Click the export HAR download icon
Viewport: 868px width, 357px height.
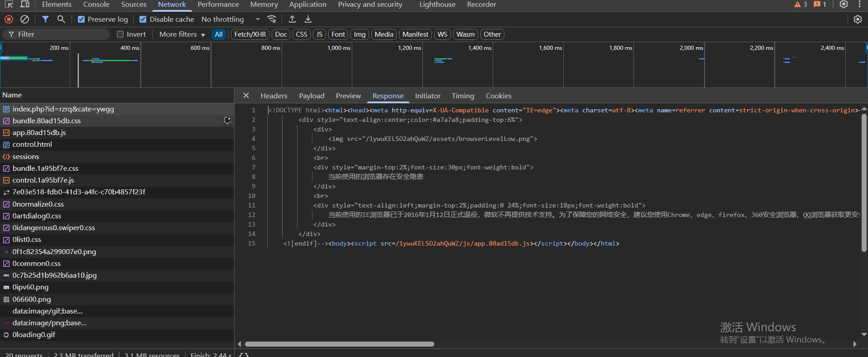[x=308, y=19]
